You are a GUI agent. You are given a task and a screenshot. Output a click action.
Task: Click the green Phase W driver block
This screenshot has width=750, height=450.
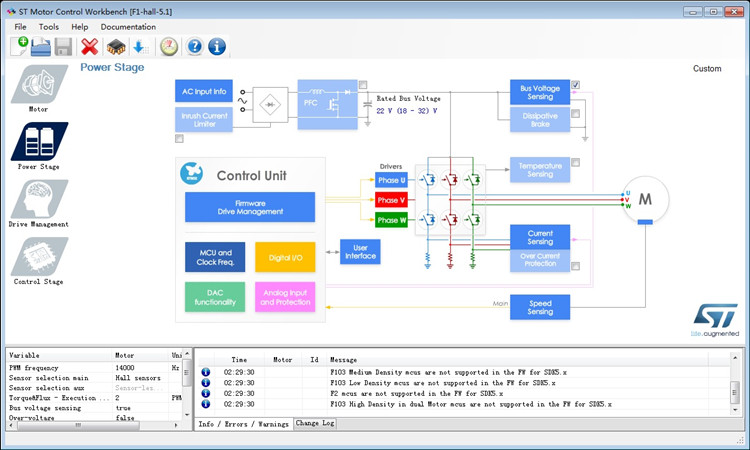click(391, 220)
